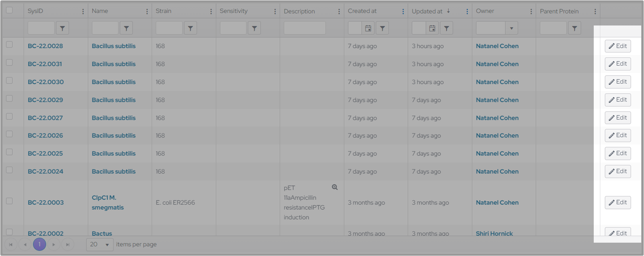Click magnifier icon in BC-22.0003 description

point(335,187)
